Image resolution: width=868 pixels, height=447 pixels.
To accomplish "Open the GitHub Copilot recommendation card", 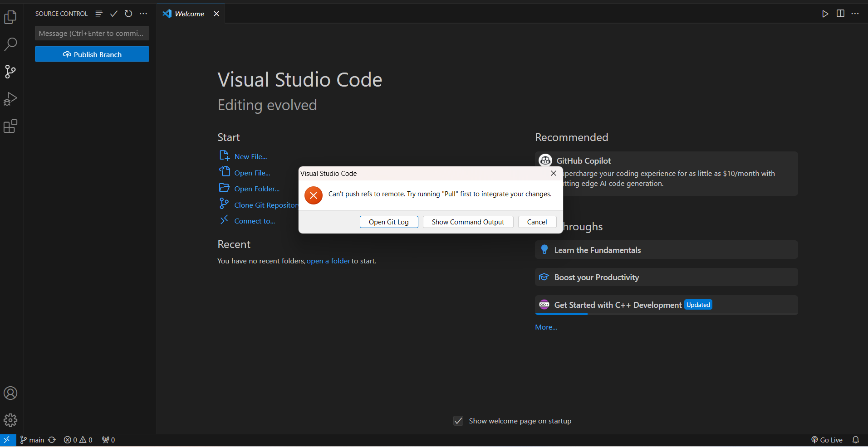I will (x=666, y=174).
